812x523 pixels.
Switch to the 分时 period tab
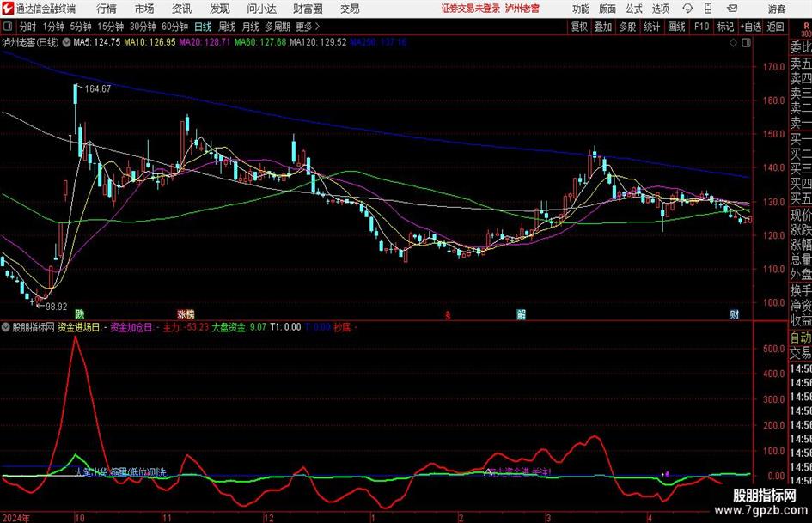(x=27, y=27)
